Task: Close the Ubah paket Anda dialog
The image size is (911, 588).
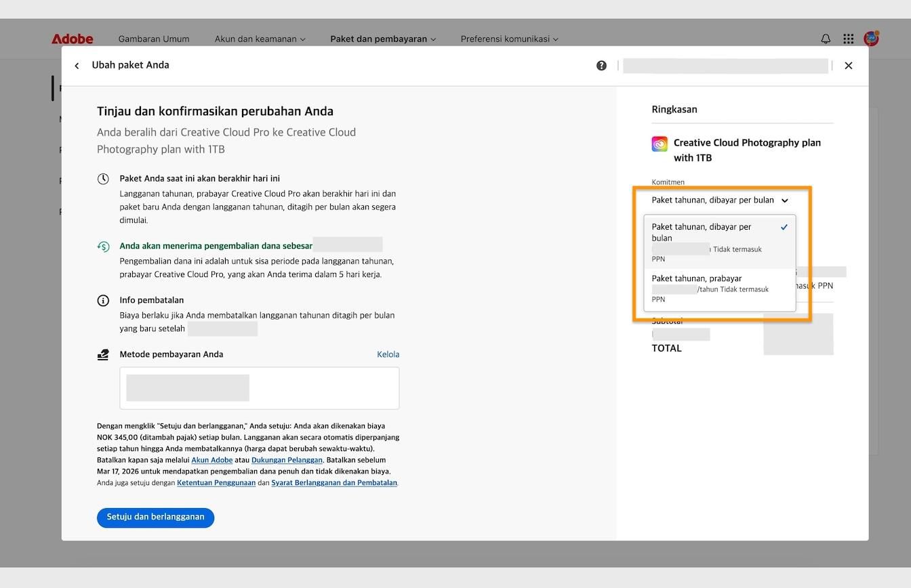Action: [848, 66]
